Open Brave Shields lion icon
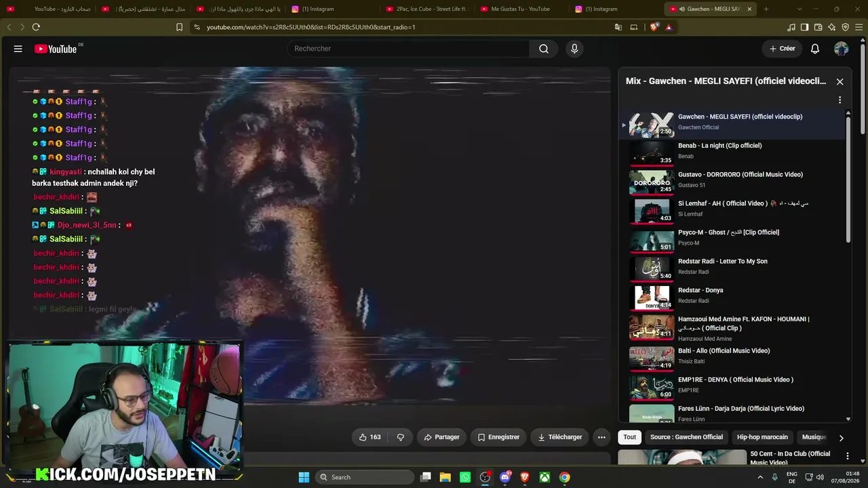This screenshot has height=488, width=868. 654,27
